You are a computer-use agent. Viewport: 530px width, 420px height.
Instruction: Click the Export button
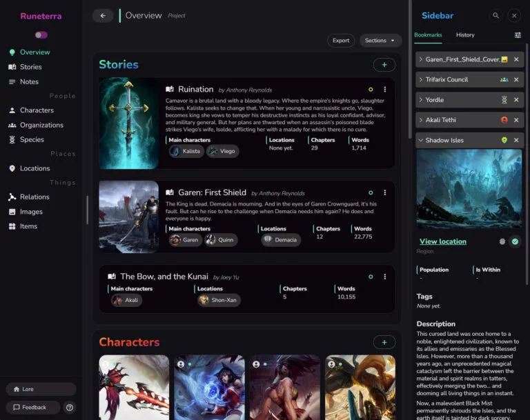[x=341, y=40]
